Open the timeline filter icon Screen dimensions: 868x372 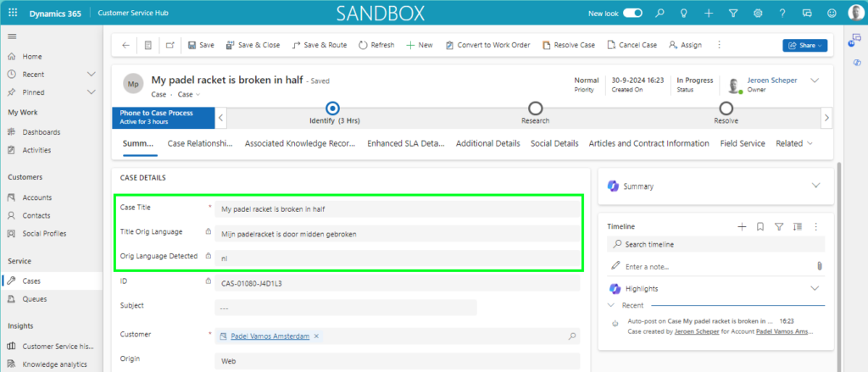(779, 226)
